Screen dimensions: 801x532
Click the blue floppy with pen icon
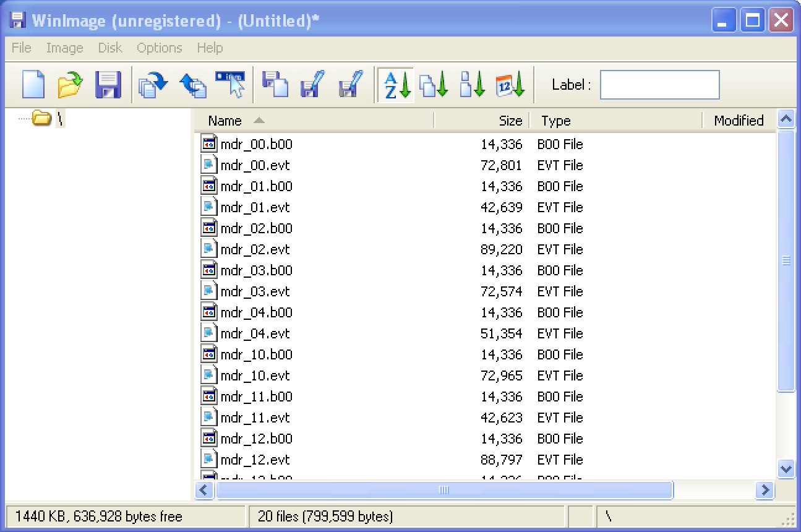pos(312,85)
